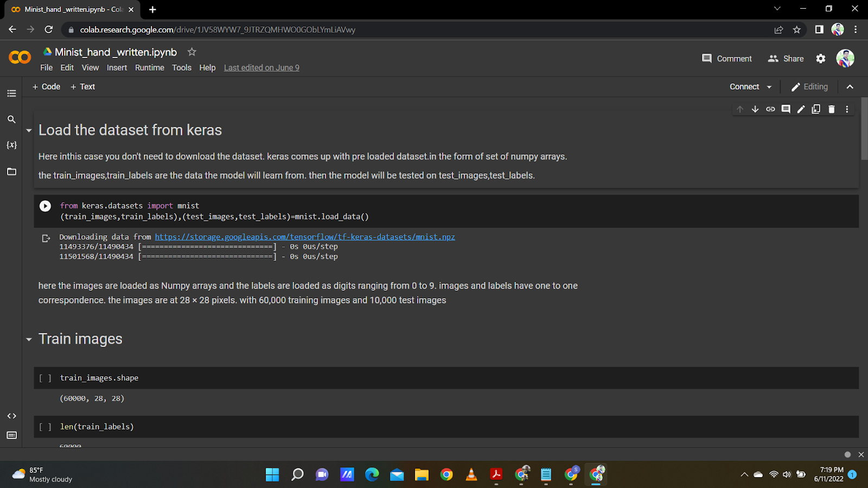Copy link to the selected cell
Screen dimensions: 868x488
click(770, 109)
